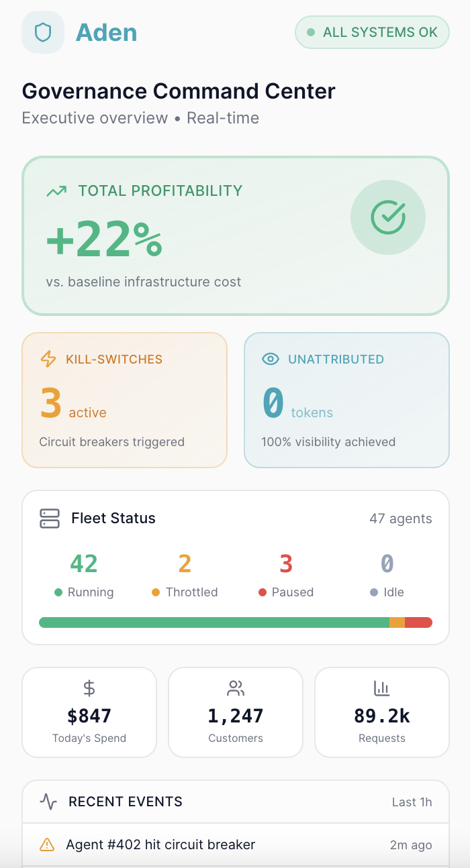
Task: Click the warning triangle on the Agent #402 event
Action: pyautogui.click(x=47, y=845)
